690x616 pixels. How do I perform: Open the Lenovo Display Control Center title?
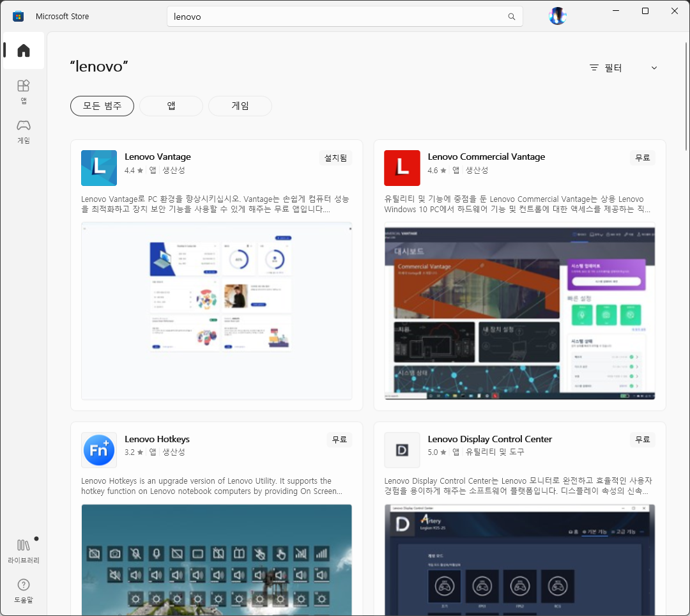pos(490,439)
